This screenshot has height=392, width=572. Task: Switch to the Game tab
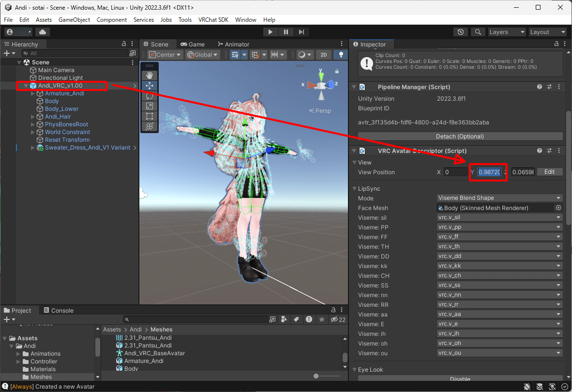(193, 44)
